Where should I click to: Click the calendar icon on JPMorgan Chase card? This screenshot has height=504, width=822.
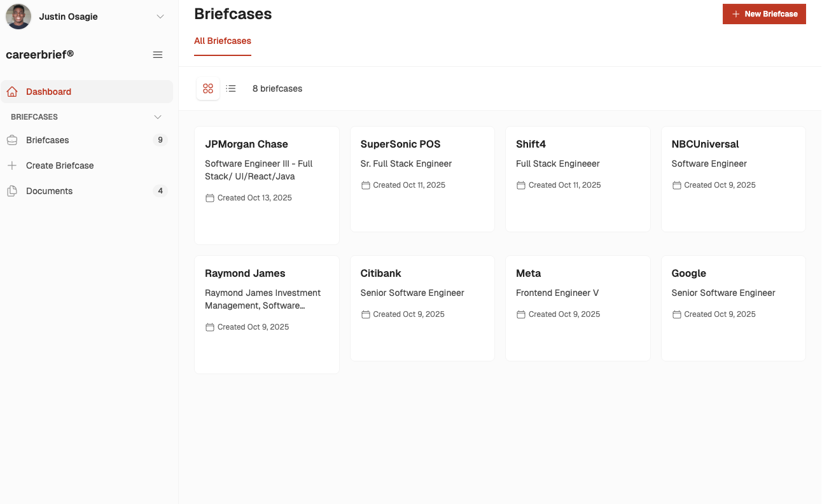(x=210, y=198)
